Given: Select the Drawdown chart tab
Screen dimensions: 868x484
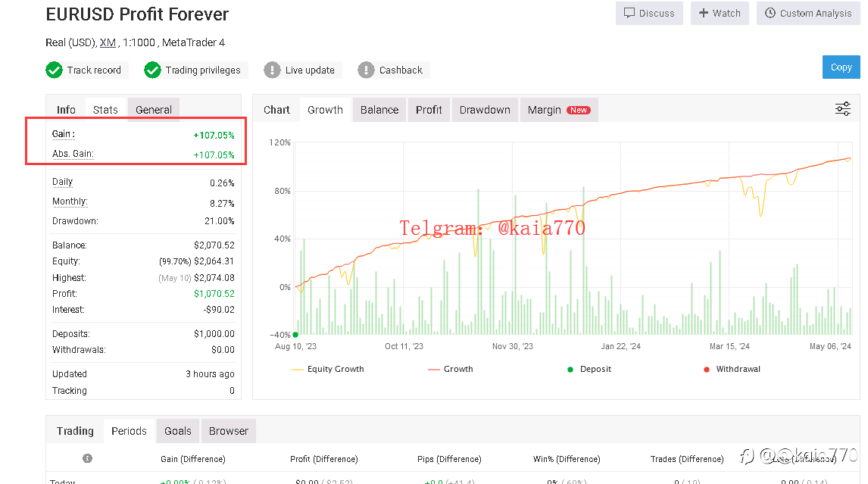Looking at the screenshot, I should pos(485,110).
